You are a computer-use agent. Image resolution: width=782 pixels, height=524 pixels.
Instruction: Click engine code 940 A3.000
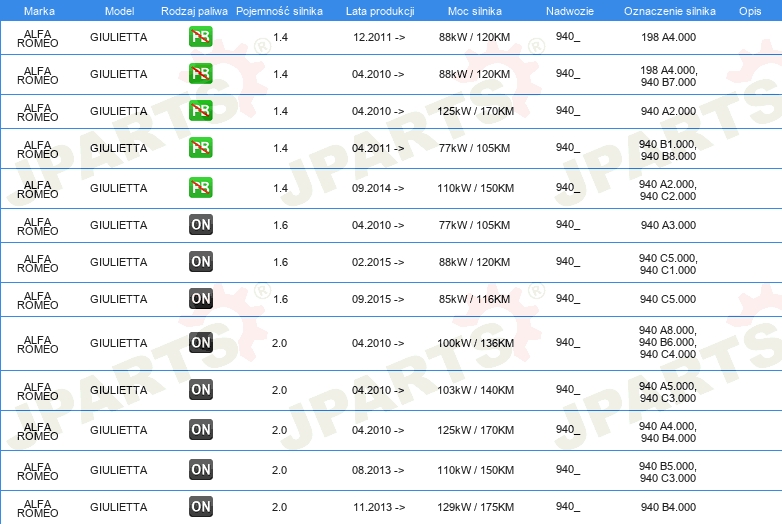pos(668,225)
